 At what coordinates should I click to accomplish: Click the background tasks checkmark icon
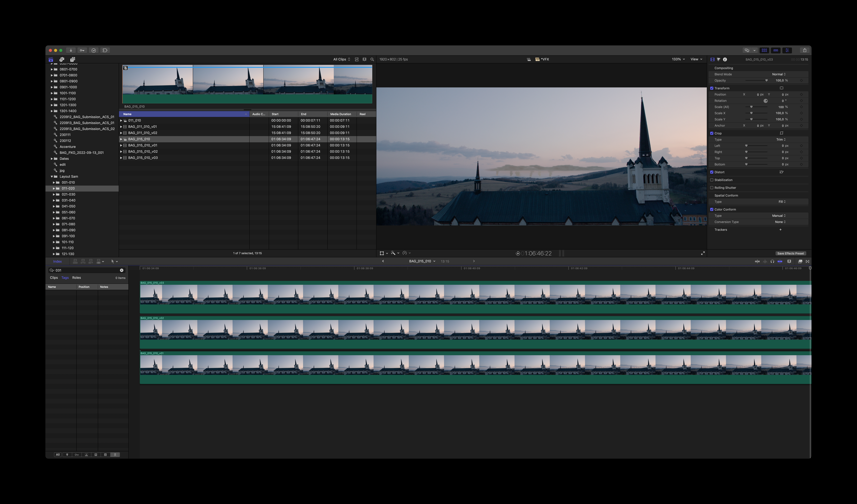click(94, 50)
